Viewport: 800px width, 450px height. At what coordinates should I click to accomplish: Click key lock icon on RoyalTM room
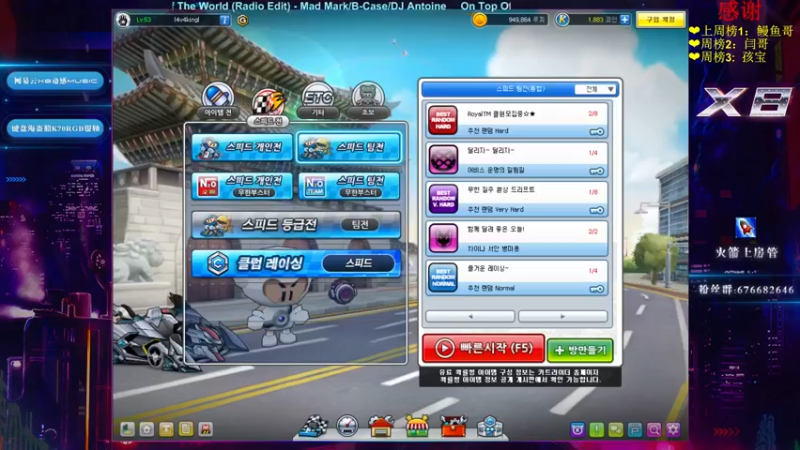(596, 132)
